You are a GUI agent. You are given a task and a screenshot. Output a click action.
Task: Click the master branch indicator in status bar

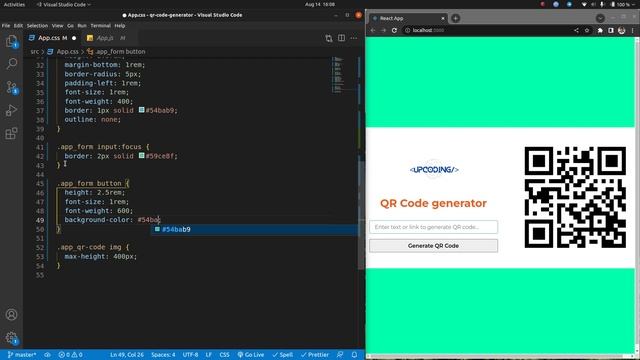point(22,355)
